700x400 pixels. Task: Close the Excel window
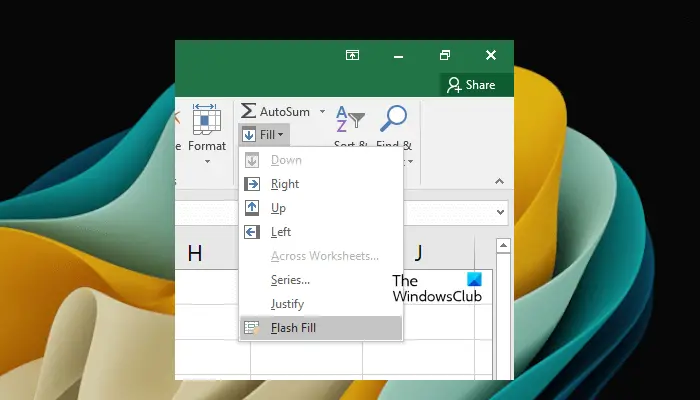491,55
